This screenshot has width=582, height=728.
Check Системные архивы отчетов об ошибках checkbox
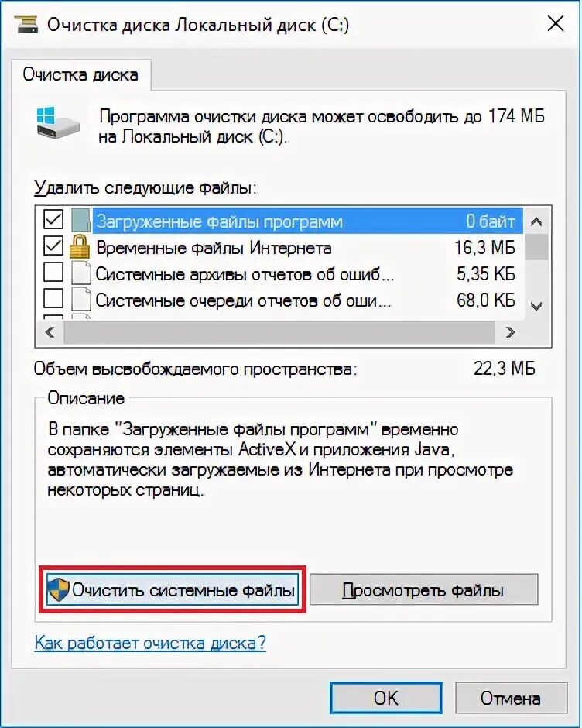coord(53,273)
